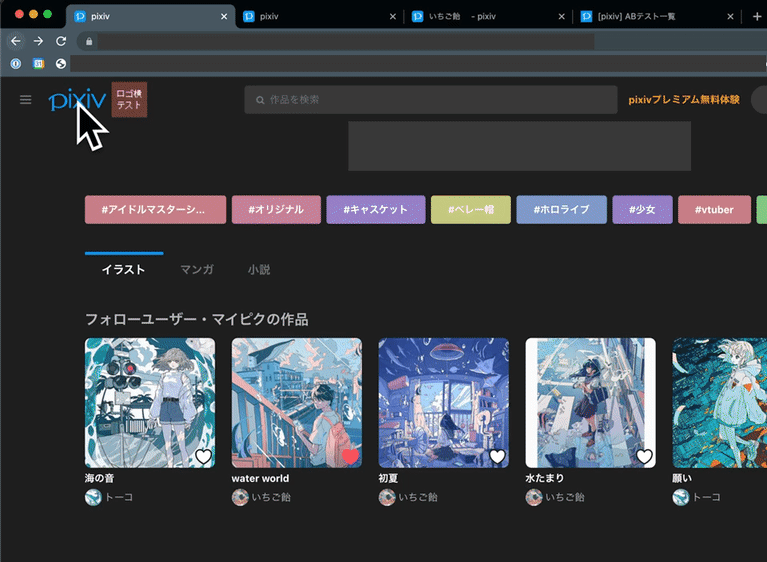Click avatar icon beside いちご飴 under water world

(x=240, y=497)
